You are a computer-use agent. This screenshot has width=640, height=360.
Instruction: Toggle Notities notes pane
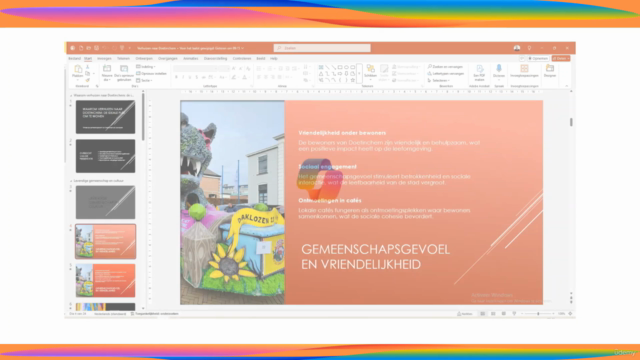[465, 314]
